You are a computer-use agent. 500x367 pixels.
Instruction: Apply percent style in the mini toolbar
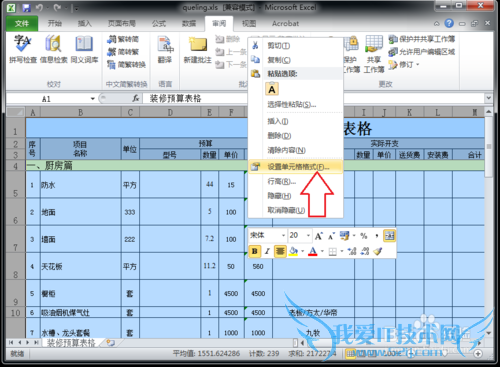click(364, 236)
